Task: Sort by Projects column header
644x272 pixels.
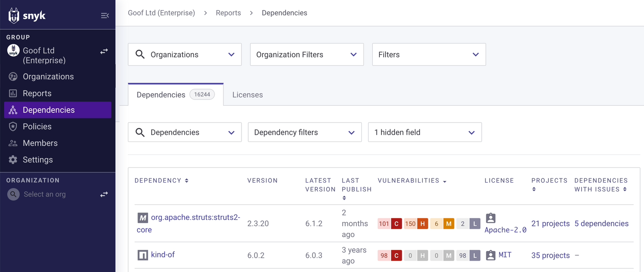Action: pyautogui.click(x=549, y=181)
